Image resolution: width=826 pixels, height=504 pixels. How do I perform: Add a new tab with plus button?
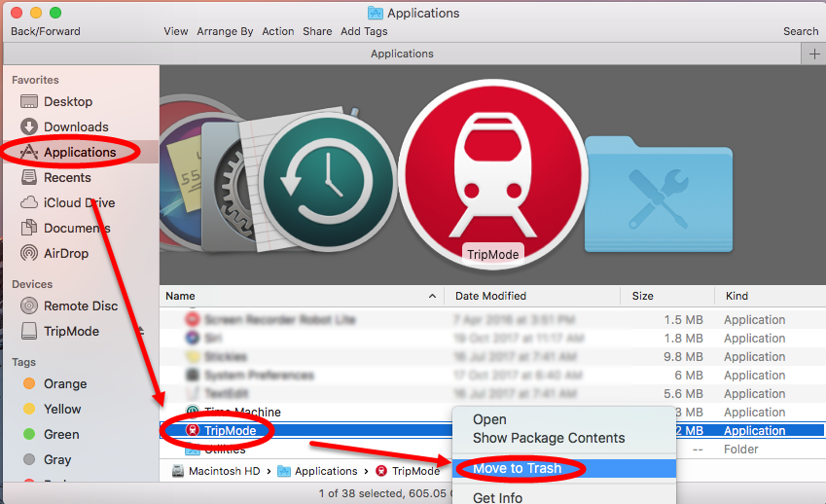(814, 54)
